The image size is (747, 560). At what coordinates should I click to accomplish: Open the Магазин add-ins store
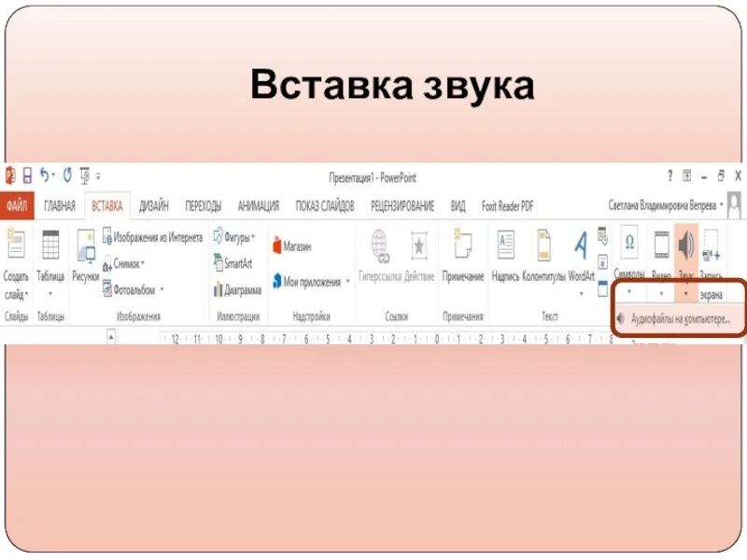tap(292, 245)
